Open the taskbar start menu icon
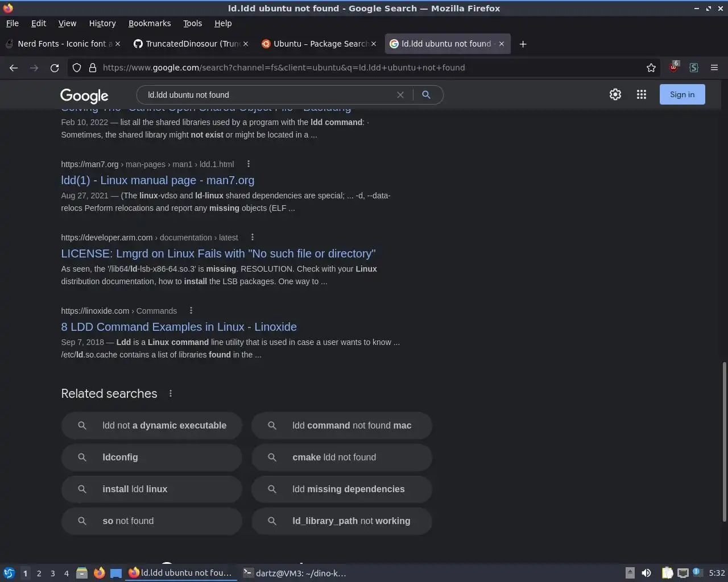Viewport: 728px width, 582px height. (x=9, y=573)
